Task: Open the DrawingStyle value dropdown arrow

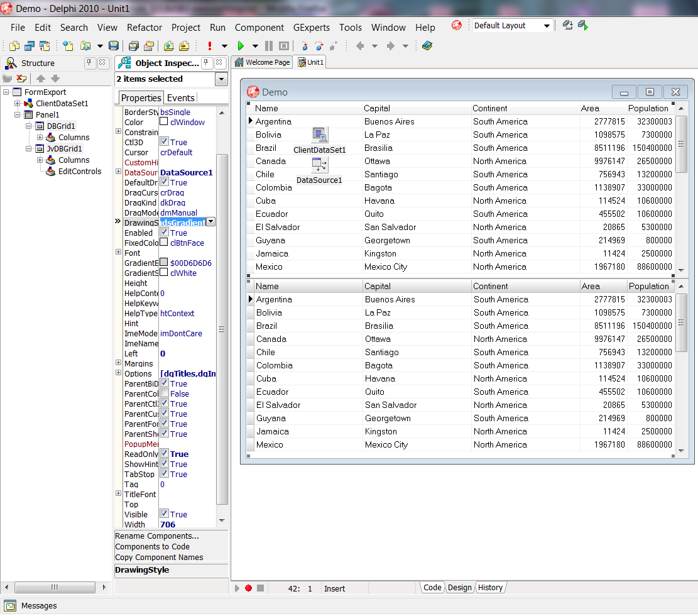Action: click(210, 222)
